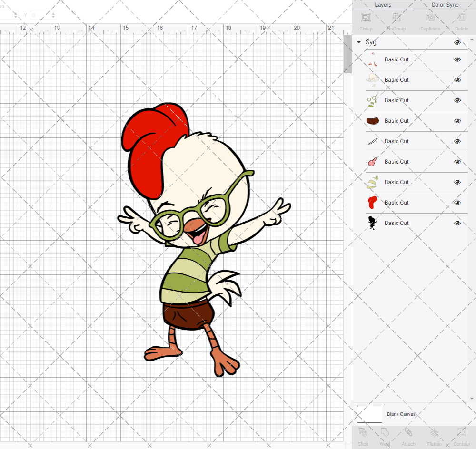Select the orange legs layer thumbnail

pos(373,59)
